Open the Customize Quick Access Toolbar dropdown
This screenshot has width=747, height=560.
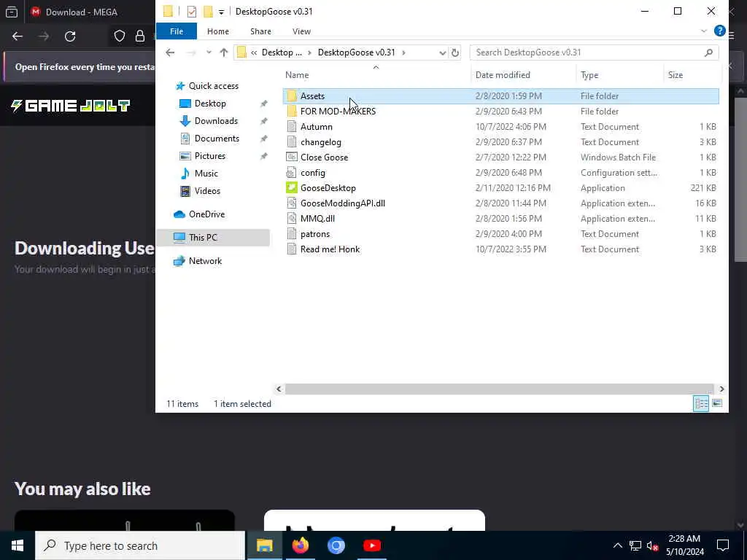pyautogui.click(x=221, y=12)
